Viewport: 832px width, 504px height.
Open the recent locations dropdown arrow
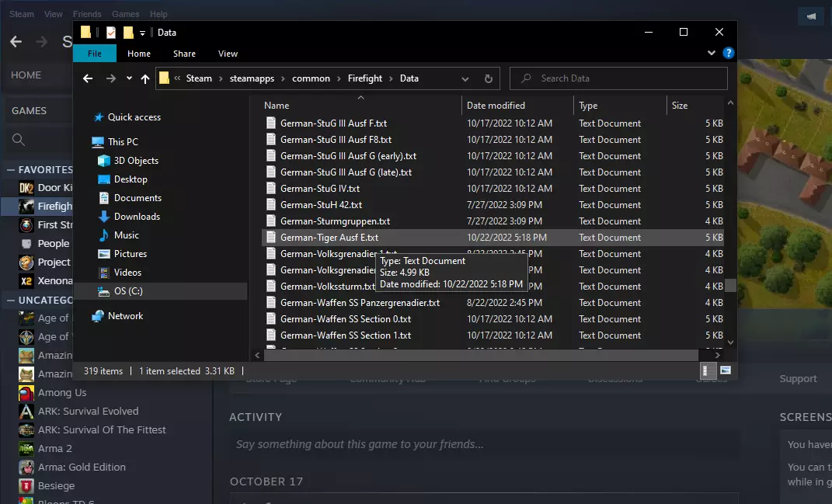pyautogui.click(x=129, y=78)
